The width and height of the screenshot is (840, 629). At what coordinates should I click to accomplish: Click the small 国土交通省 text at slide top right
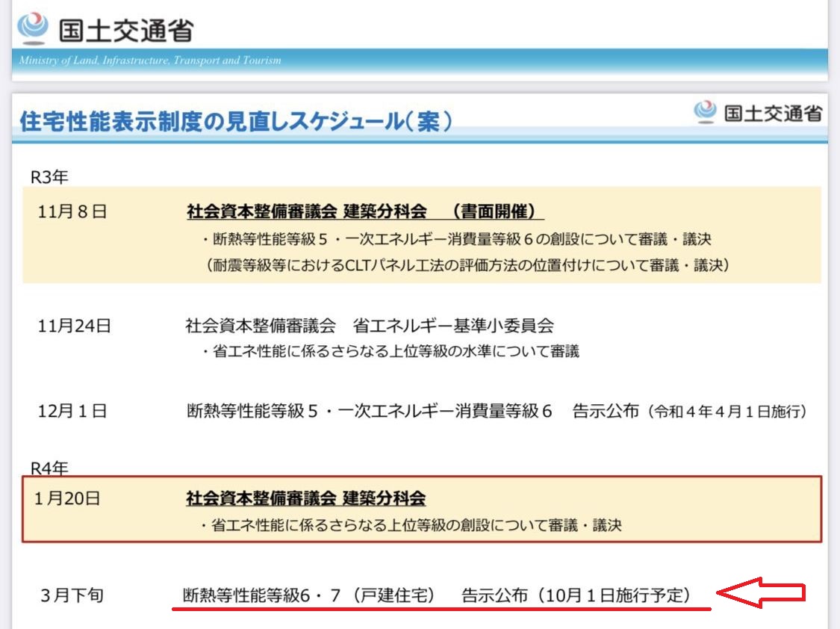tap(773, 113)
